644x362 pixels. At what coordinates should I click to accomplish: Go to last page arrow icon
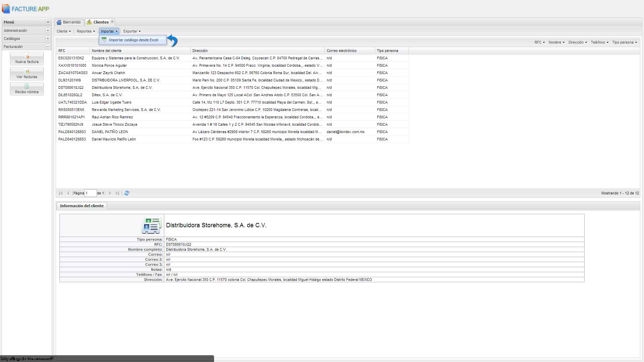coord(117,193)
